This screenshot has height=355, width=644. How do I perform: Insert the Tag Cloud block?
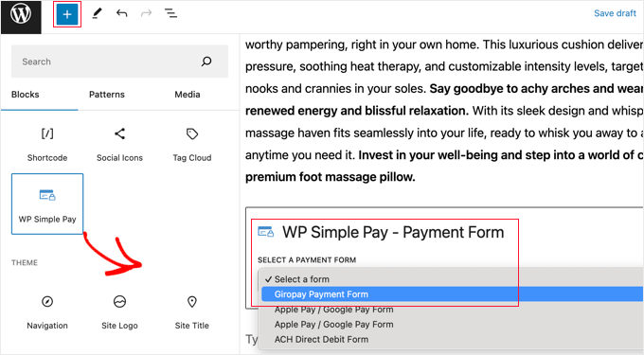pos(192,145)
